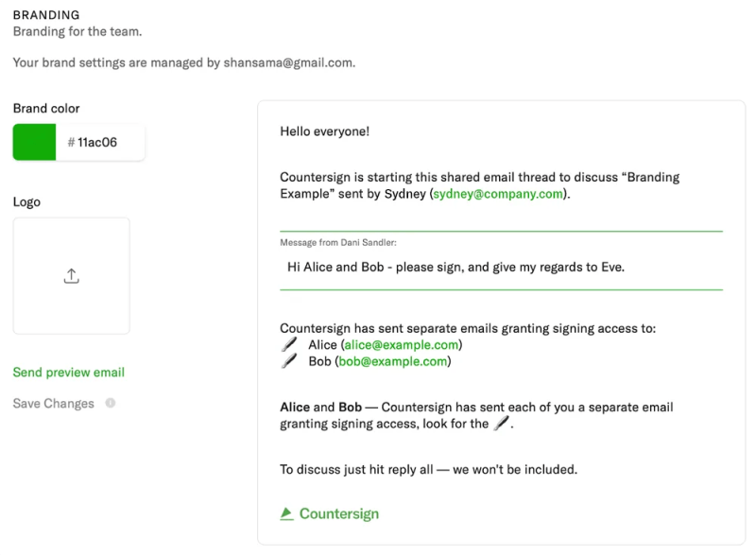Viewport: 756px width, 556px height.
Task: Click the pen icon next to Bob
Action: 289,361
